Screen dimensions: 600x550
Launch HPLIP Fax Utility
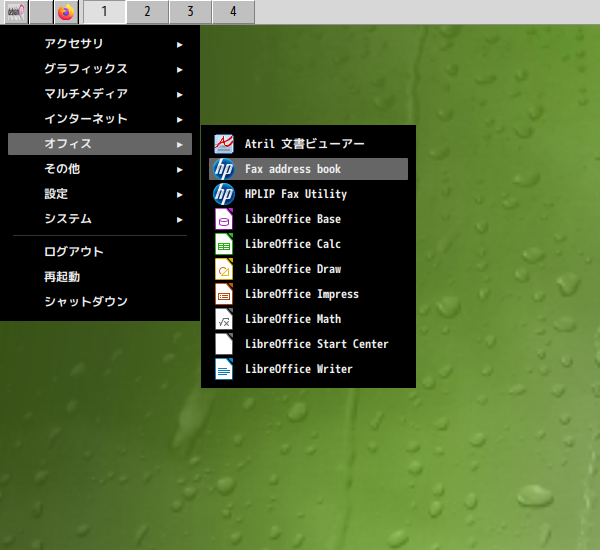(308, 194)
